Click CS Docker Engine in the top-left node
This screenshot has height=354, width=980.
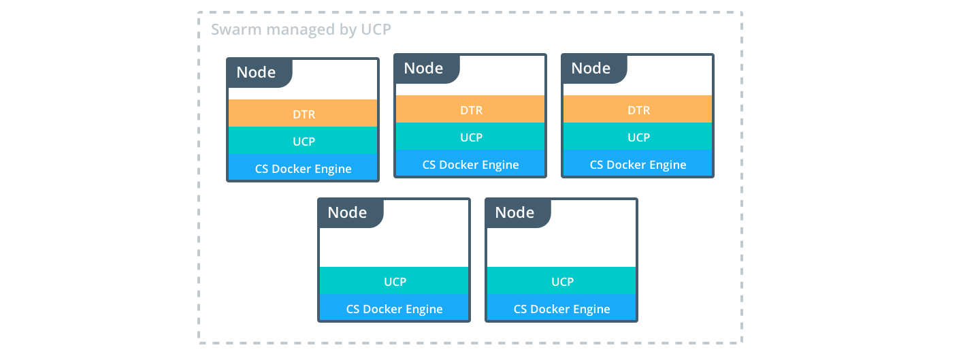[304, 168]
